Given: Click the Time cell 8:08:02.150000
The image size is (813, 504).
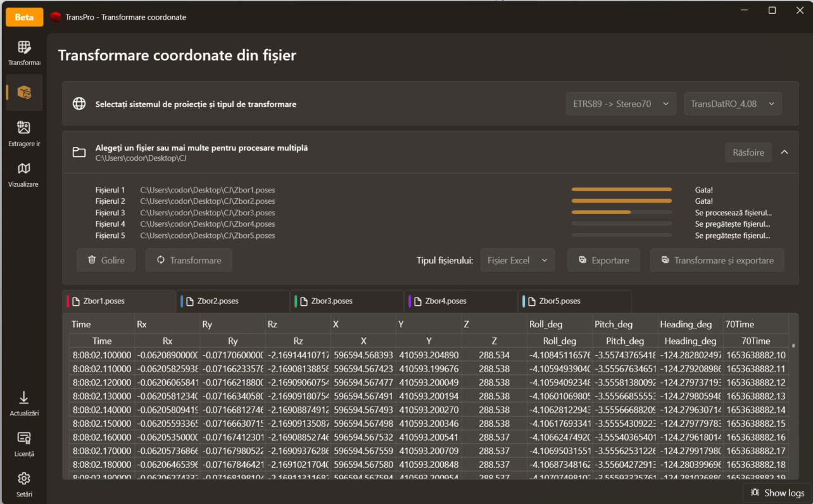Looking at the screenshot, I should (101, 424).
